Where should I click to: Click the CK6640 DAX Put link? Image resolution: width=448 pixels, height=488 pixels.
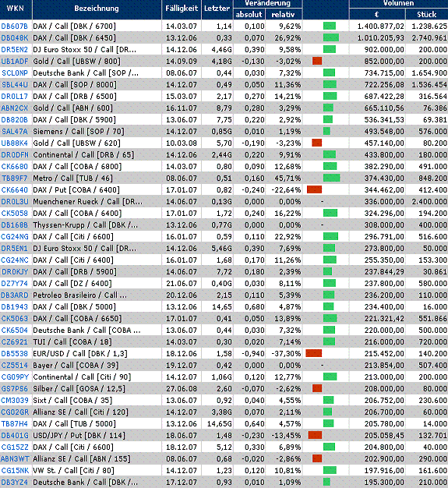14,190
